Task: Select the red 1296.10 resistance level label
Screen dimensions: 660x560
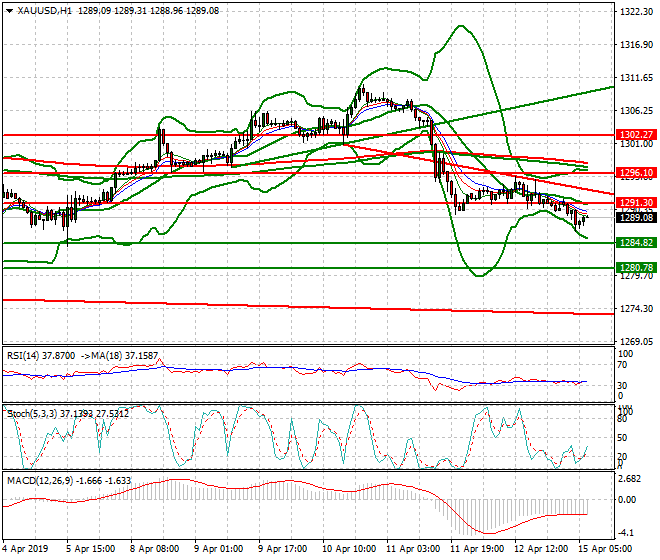Action: tap(636, 173)
